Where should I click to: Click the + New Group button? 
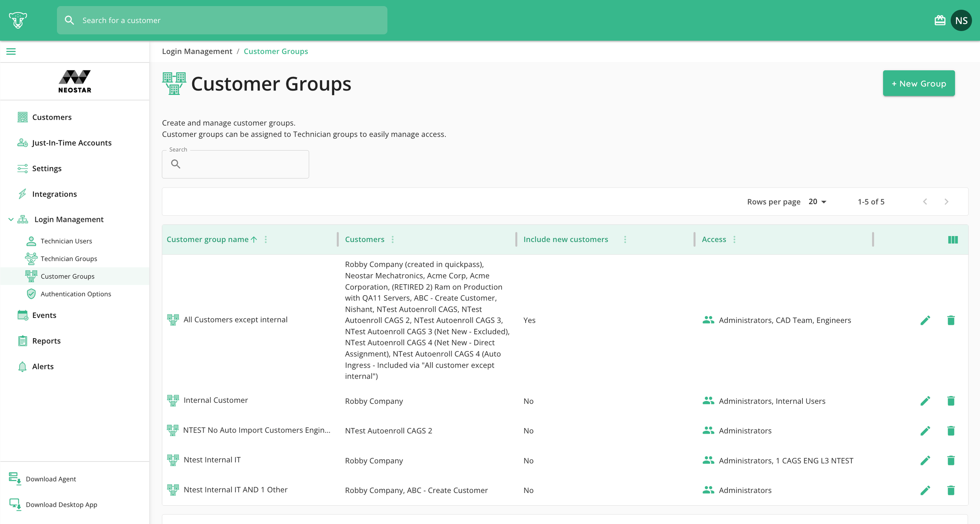919,83
